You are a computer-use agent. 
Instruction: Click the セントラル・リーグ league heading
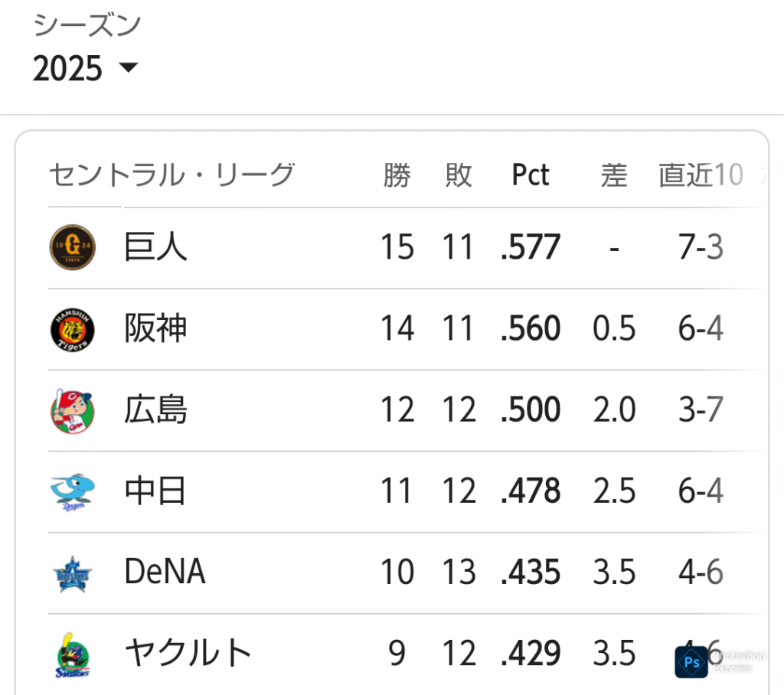[x=171, y=175]
